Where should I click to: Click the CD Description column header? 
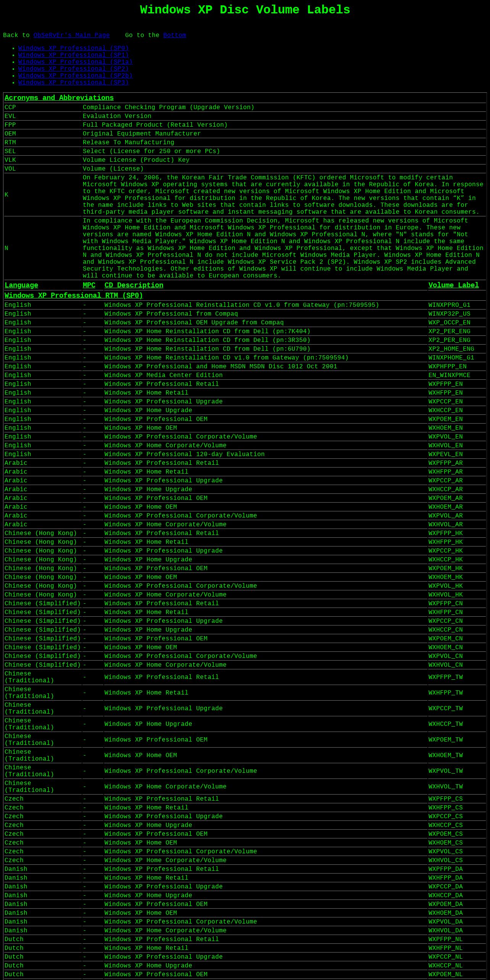(134, 285)
